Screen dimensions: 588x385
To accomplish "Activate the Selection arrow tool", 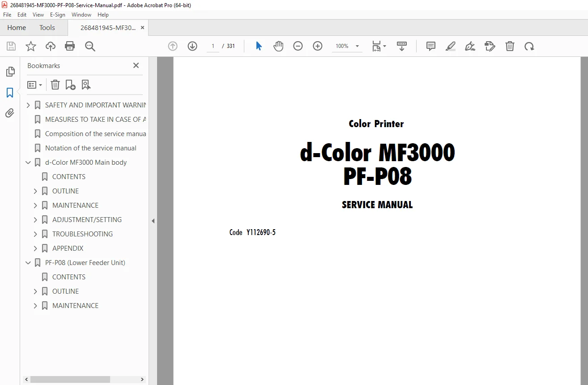I will [x=259, y=46].
